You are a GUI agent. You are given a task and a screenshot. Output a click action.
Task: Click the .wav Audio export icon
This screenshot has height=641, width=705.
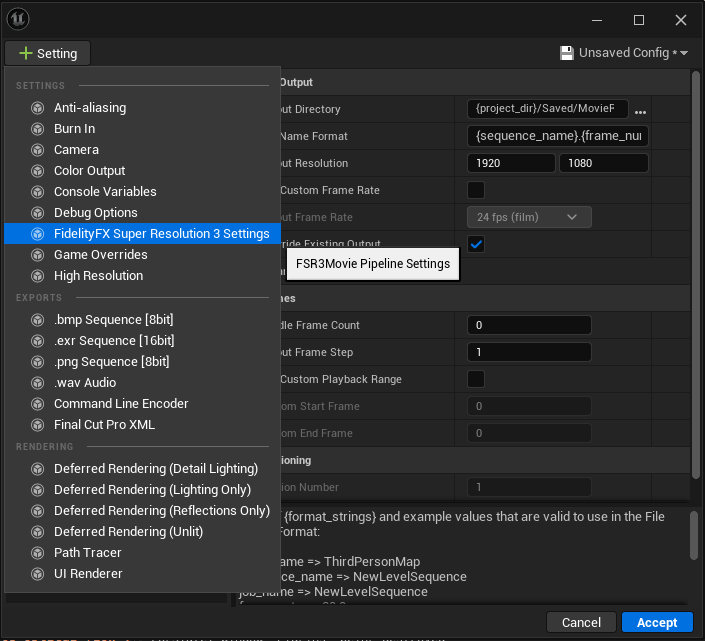38,383
